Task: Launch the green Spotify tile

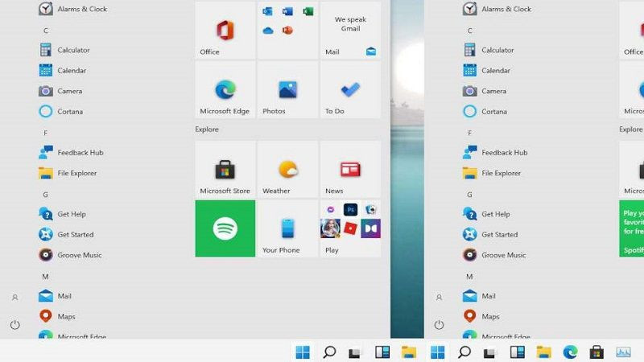Action: click(x=225, y=228)
